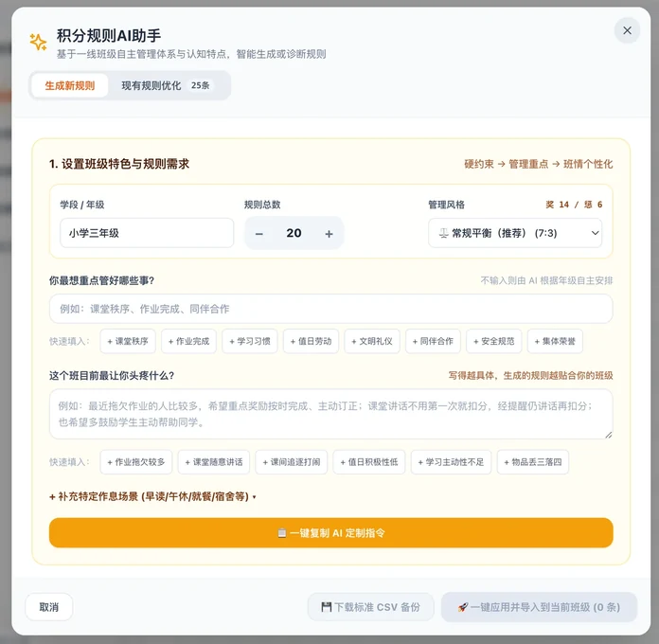Open the 管理风格 dropdown 常规平衡
659x644 pixels.
[x=515, y=233]
